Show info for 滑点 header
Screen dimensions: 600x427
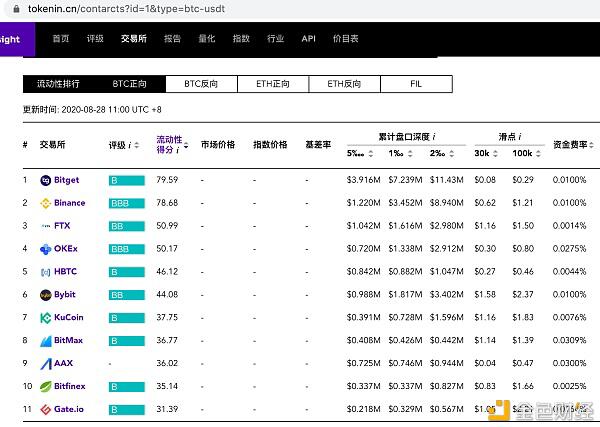click(x=520, y=137)
